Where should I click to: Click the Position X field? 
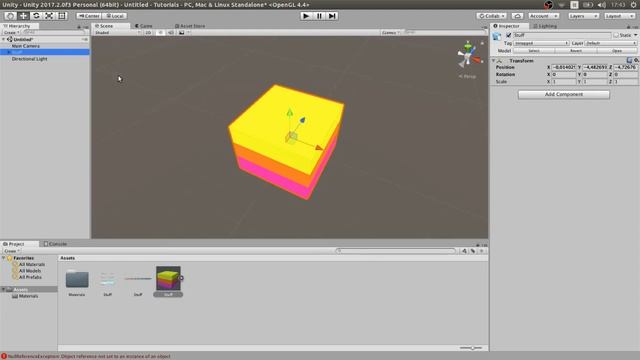coord(564,67)
